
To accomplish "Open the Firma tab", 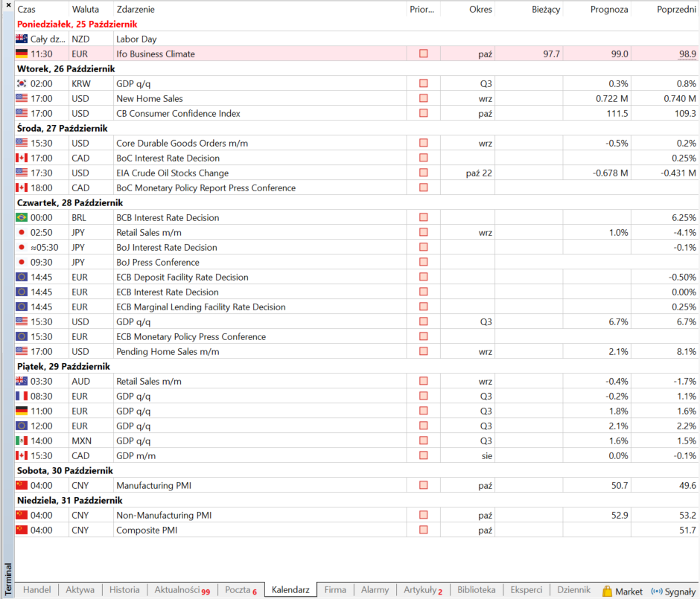I will coord(335,589).
